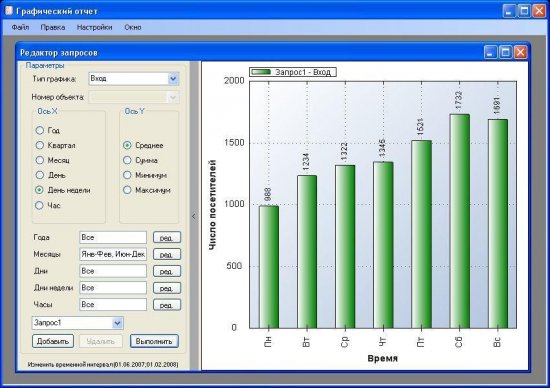Image resolution: width=550 pixels, height=388 pixels.
Task: Open the Окно menu
Action: pyautogui.click(x=133, y=27)
